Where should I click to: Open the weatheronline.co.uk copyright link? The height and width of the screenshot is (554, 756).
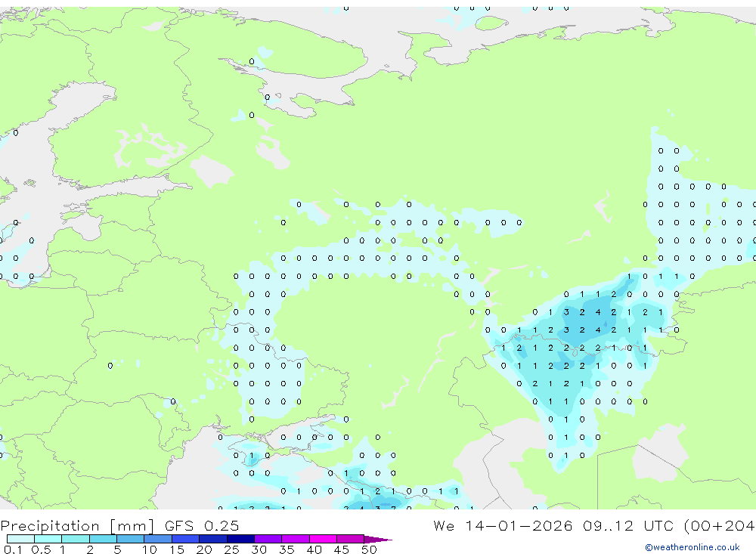coord(692,547)
